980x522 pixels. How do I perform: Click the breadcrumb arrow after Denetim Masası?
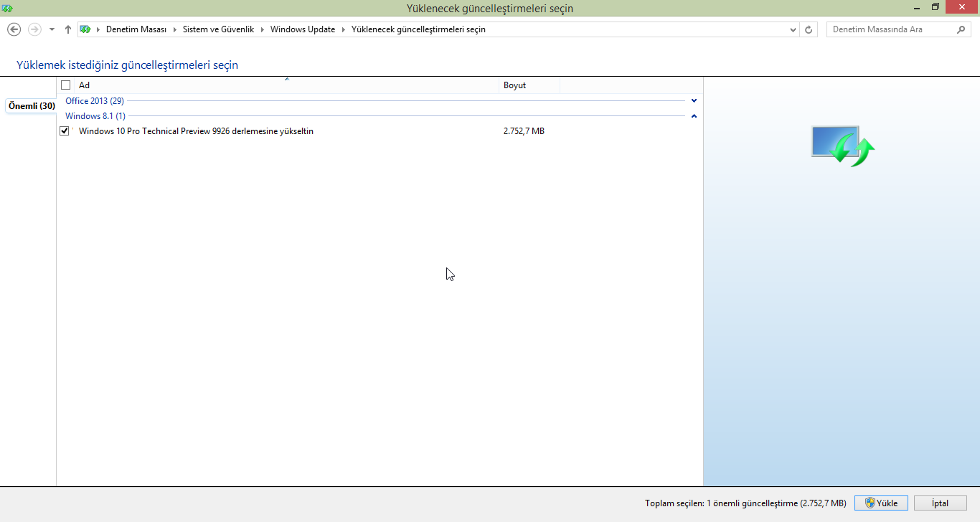click(x=174, y=29)
